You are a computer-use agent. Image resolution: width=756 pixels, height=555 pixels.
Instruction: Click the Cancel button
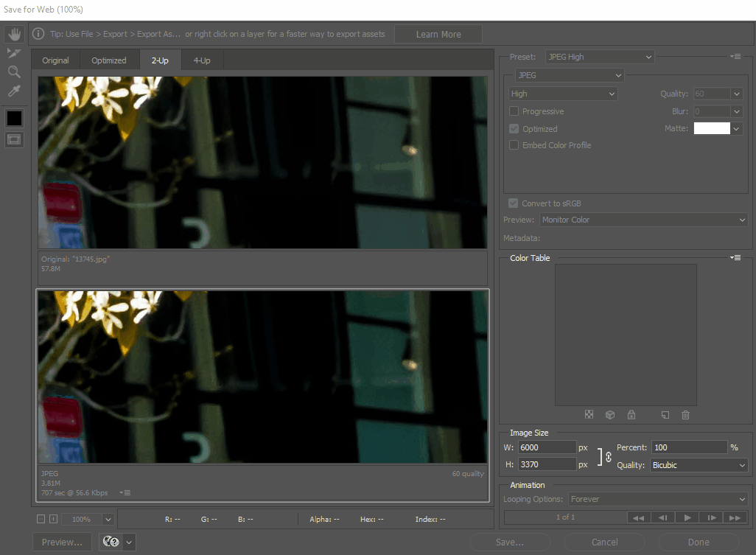(604, 542)
